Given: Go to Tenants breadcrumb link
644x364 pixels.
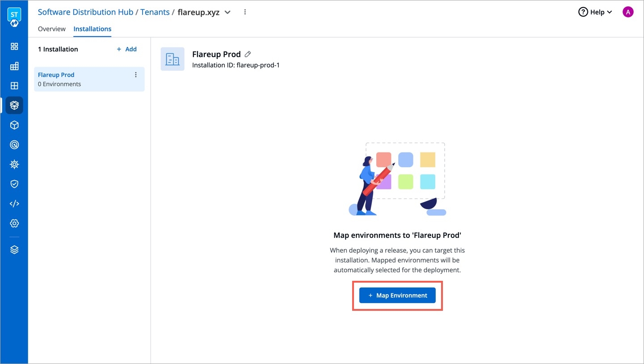Looking at the screenshot, I should click(155, 12).
